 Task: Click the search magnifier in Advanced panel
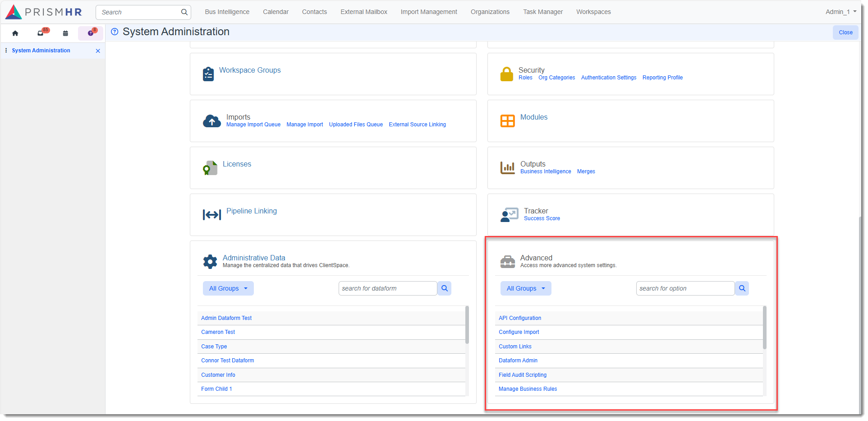pyautogui.click(x=742, y=288)
